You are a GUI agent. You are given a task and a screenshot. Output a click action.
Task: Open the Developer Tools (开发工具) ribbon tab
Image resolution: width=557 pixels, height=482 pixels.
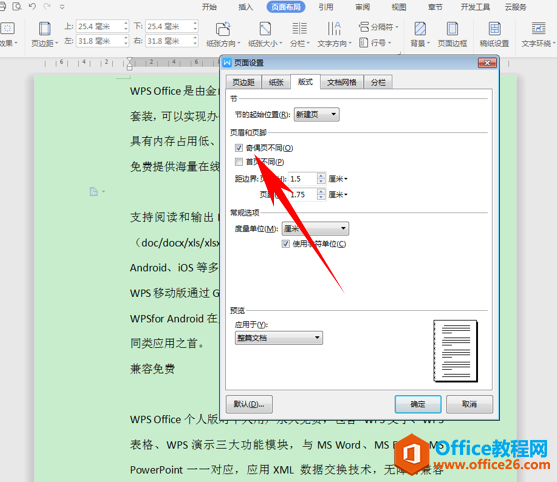475,7
